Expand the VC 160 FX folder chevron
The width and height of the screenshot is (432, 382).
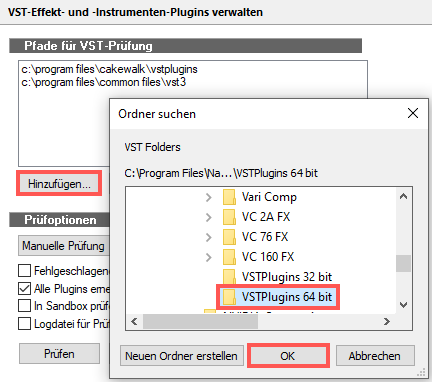tap(209, 257)
